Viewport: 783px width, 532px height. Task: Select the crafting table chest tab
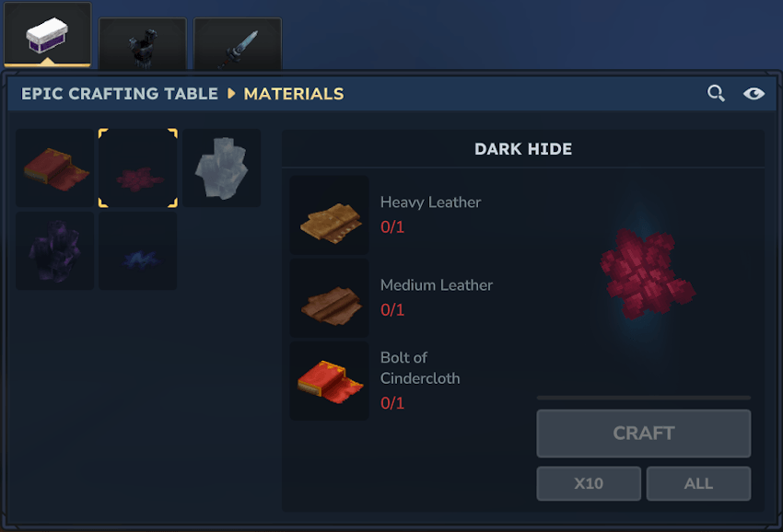pyautogui.click(x=47, y=35)
